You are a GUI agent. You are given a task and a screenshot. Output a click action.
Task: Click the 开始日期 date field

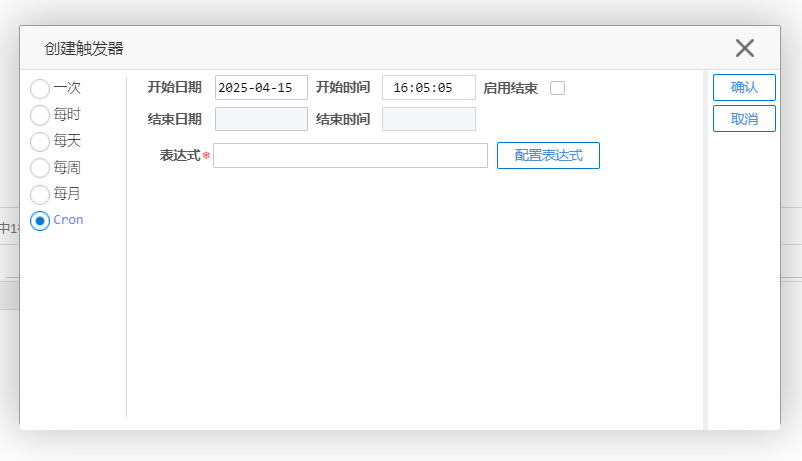tap(261, 87)
